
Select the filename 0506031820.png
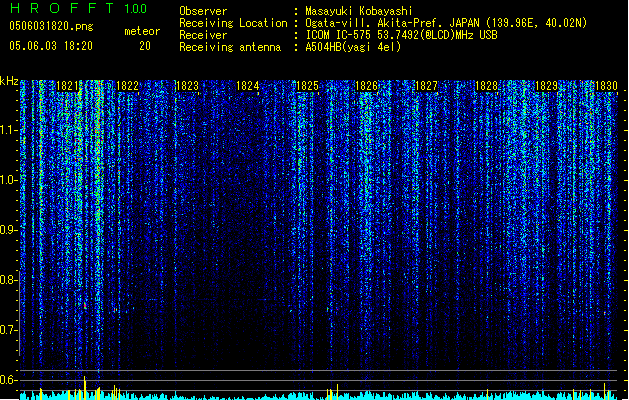tap(51, 26)
